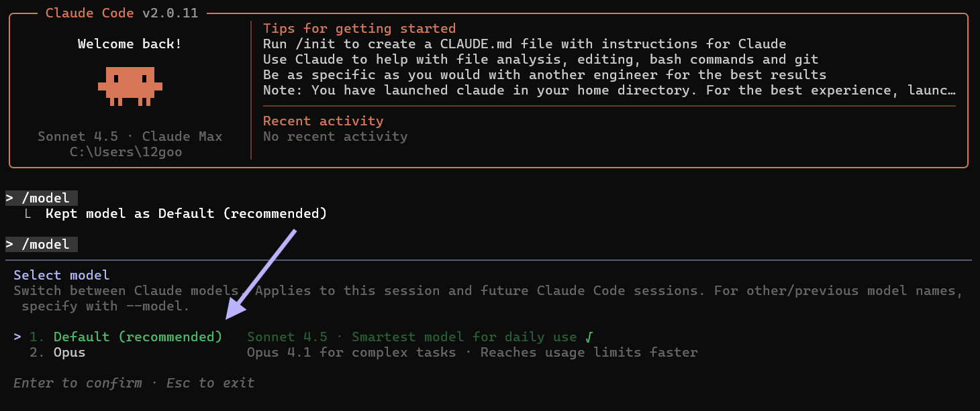Image resolution: width=980 pixels, height=411 pixels.
Task: Click the Run /init tip line
Action: pyautogui.click(x=524, y=44)
